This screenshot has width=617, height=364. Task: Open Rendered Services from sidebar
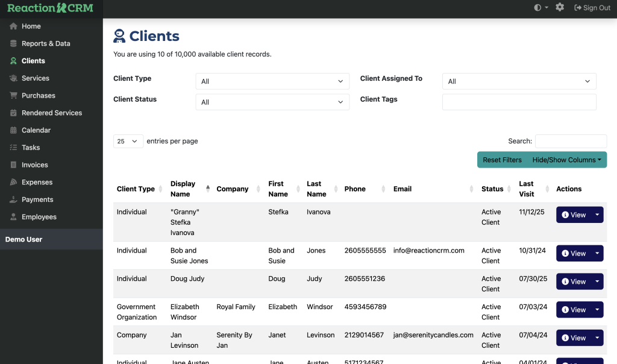(51, 113)
